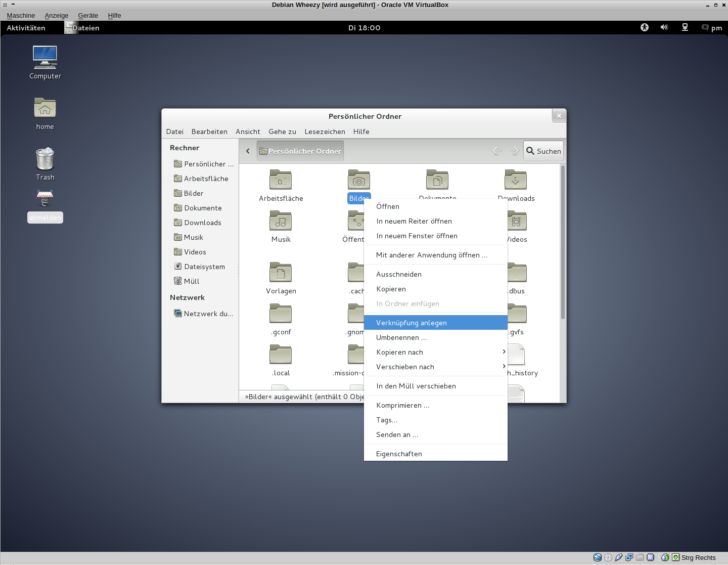Open the network status icon in top panel

[685, 27]
